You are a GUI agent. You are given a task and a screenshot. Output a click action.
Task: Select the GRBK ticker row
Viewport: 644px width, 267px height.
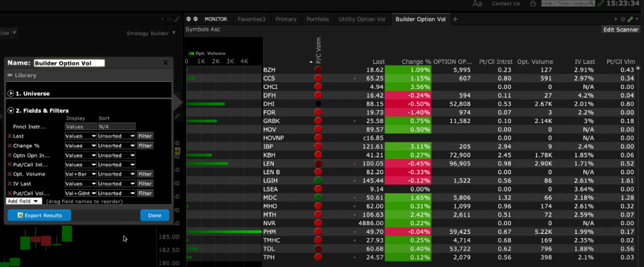[x=411, y=120]
